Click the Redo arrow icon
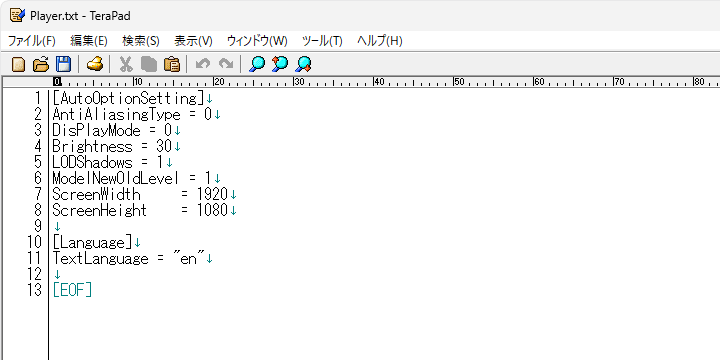Screen dimensions: 720x360 coord(225,64)
